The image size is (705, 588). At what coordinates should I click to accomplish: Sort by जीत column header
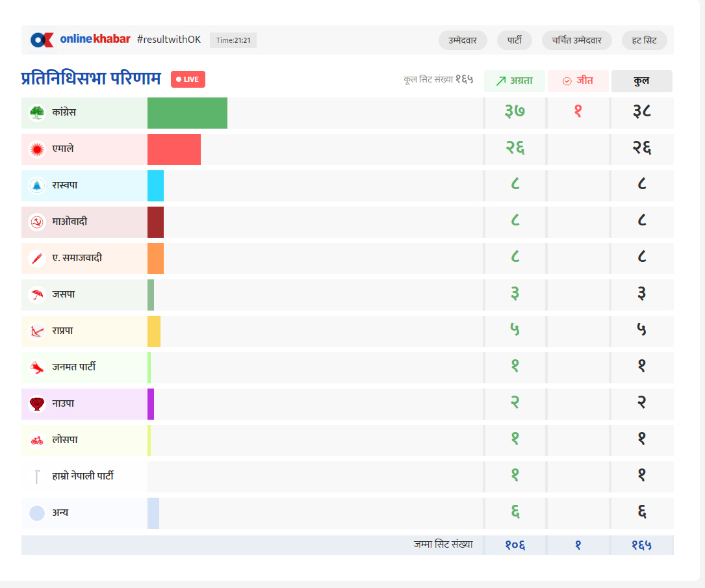(578, 81)
